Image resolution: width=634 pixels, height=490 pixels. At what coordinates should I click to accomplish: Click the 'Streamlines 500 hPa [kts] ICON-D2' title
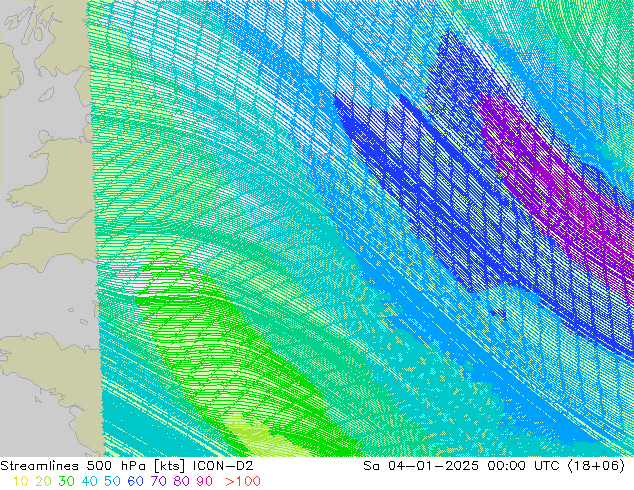point(127,466)
